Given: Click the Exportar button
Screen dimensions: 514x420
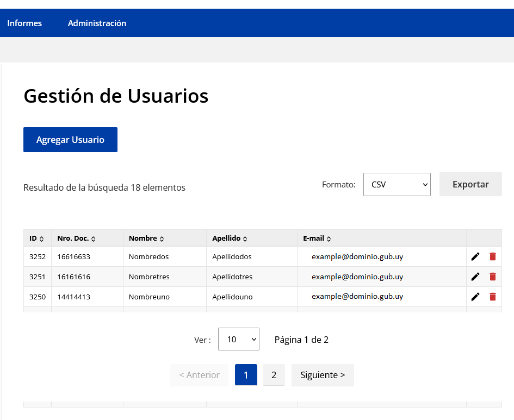Looking at the screenshot, I should point(470,184).
